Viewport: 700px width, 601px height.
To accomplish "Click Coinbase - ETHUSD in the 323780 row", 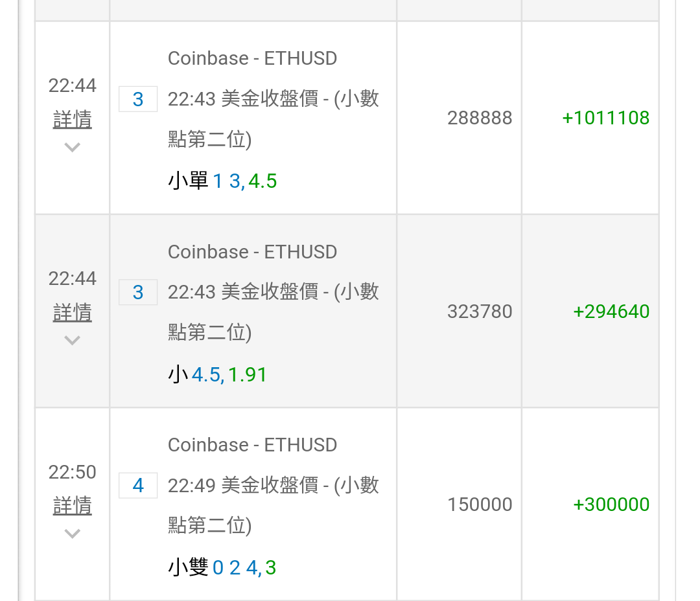I will (252, 252).
